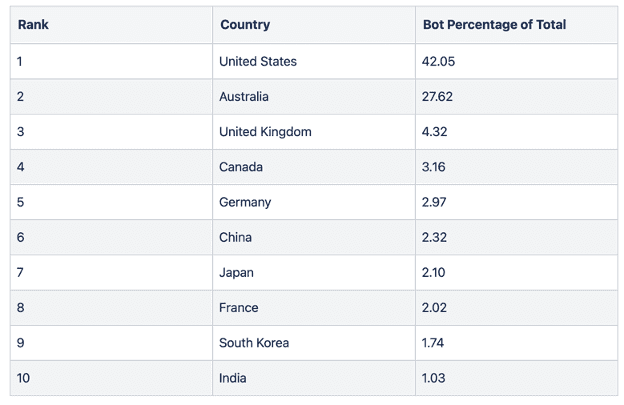Image resolution: width=624 pixels, height=405 pixels.
Task: Select the United Kingdom cell
Action: [314, 132]
